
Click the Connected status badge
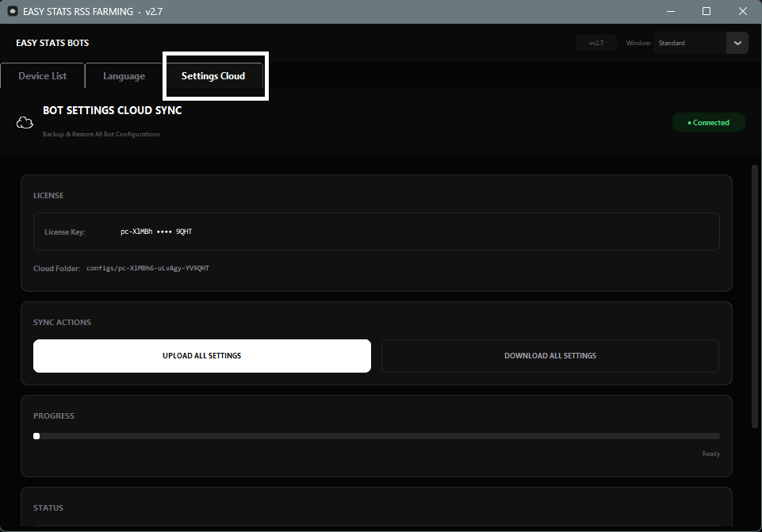point(709,122)
